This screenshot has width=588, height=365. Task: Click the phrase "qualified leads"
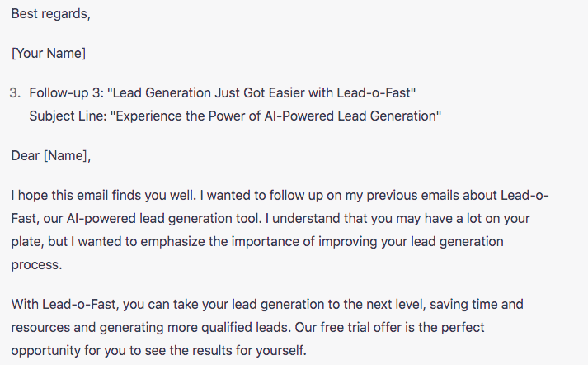pyautogui.click(x=249, y=327)
